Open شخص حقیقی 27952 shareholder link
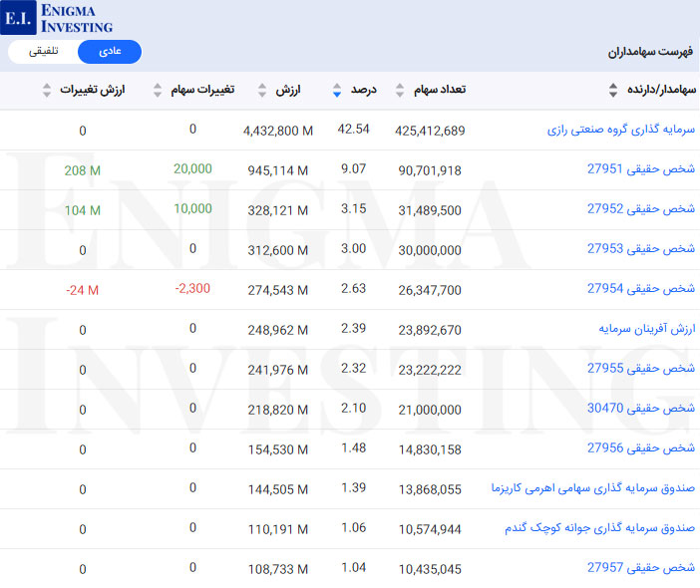This screenshot has width=700, height=588. 641,209
